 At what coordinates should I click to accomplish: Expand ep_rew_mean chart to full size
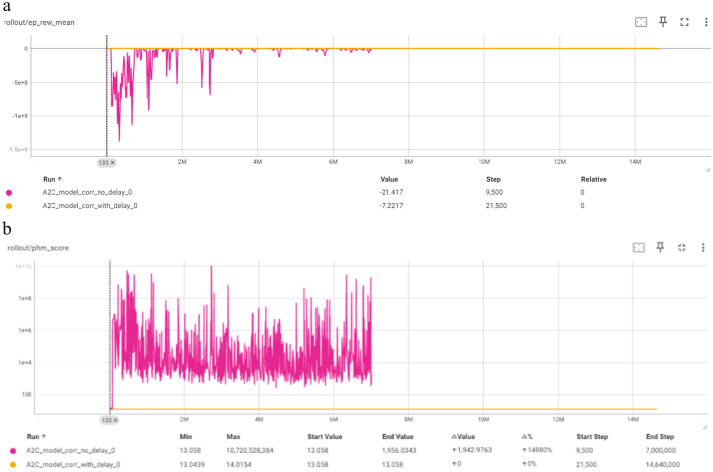click(684, 22)
